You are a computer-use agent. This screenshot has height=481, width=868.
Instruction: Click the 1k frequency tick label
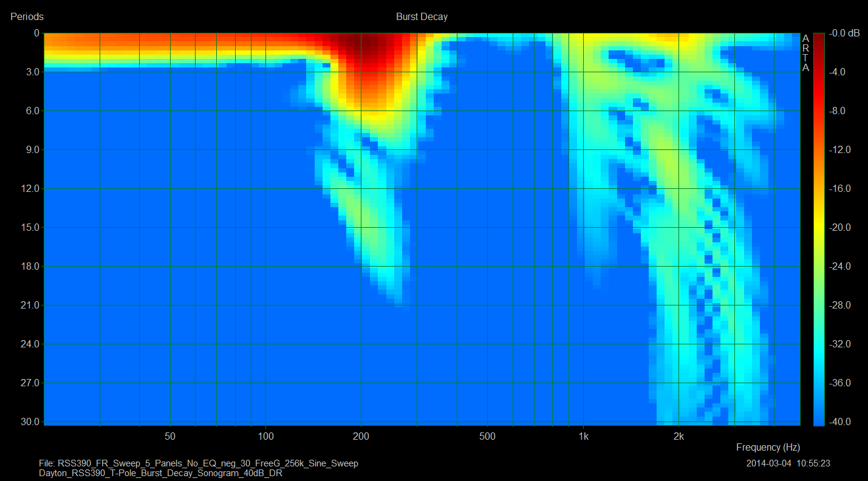click(x=583, y=436)
